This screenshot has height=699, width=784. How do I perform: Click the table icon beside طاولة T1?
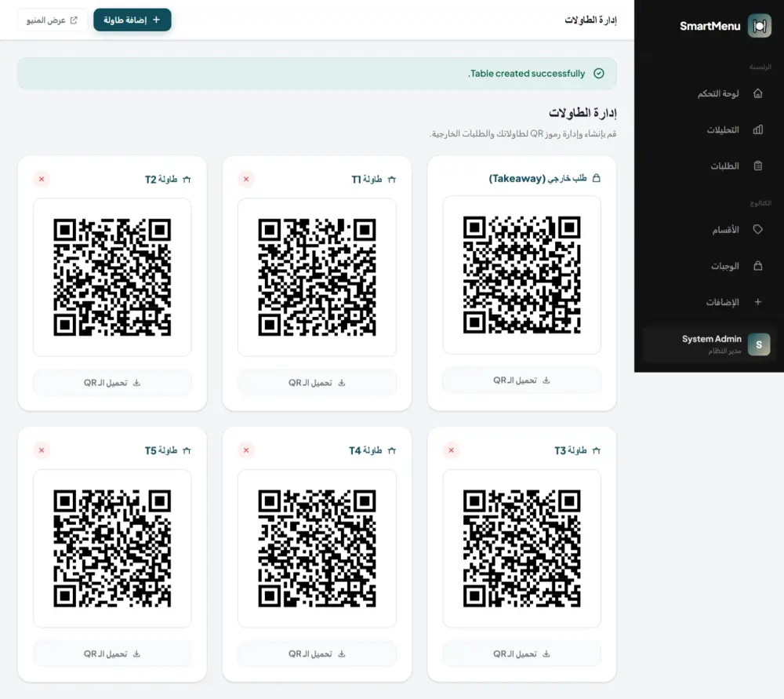coord(391,179)
